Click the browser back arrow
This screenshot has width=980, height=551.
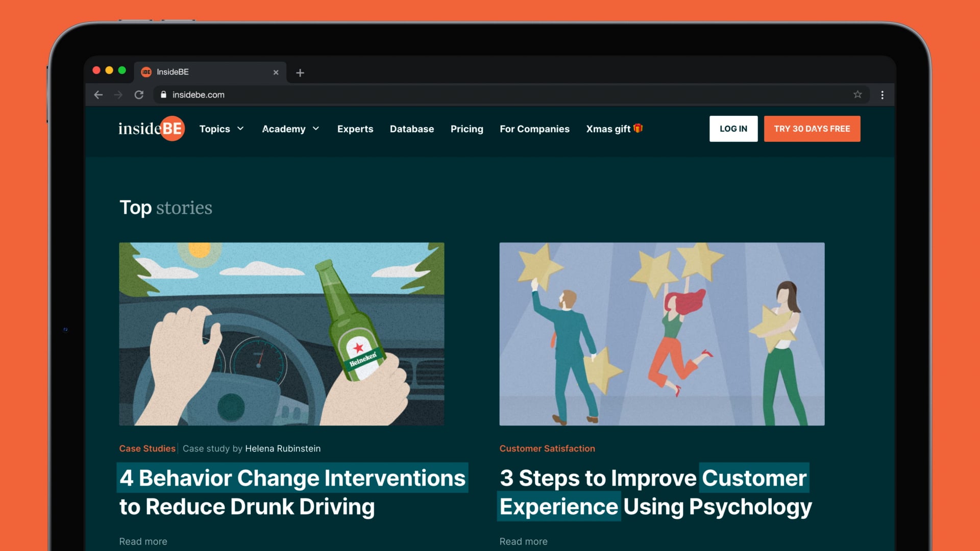(x=99, y=95)
